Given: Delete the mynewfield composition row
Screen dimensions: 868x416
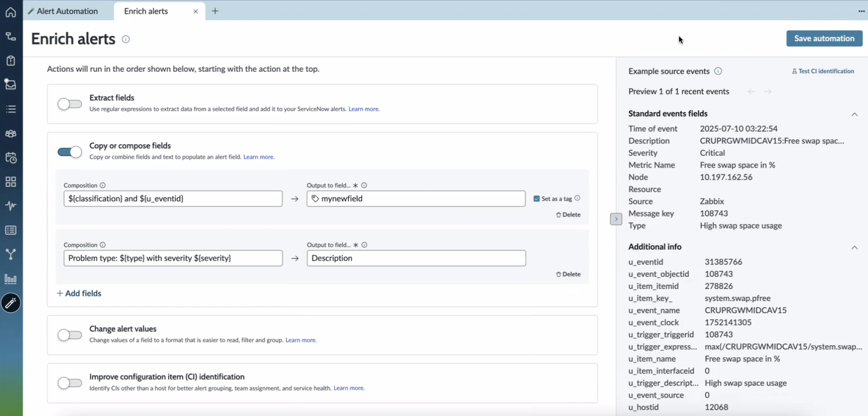Looking at the screenshot, I should pos(568,215).
